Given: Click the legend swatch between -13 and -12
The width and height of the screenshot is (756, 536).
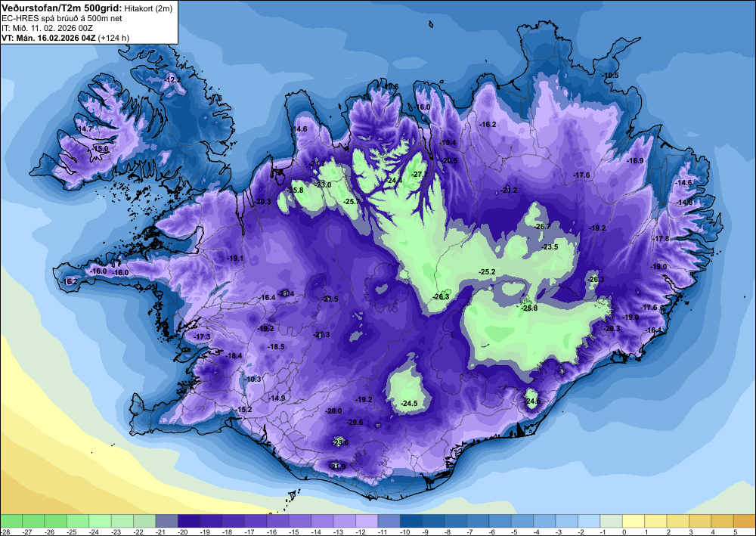Looking at the screenshot, I should point(345,521).
